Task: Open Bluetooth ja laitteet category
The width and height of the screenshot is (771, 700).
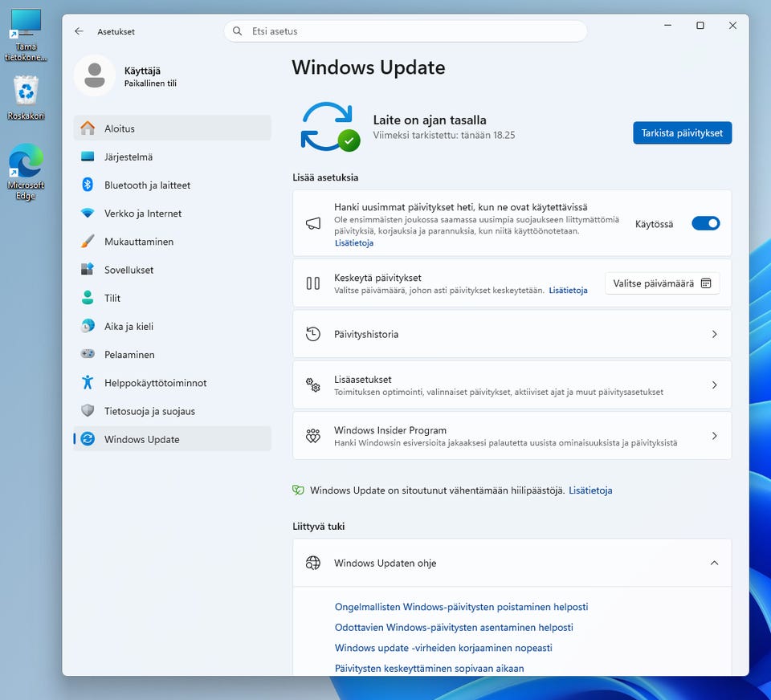Action: [172, 185]
